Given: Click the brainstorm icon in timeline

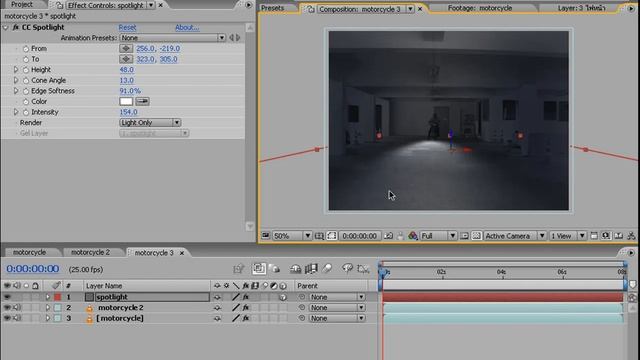Looking at the screenshot, I should (x=347, y=268).
